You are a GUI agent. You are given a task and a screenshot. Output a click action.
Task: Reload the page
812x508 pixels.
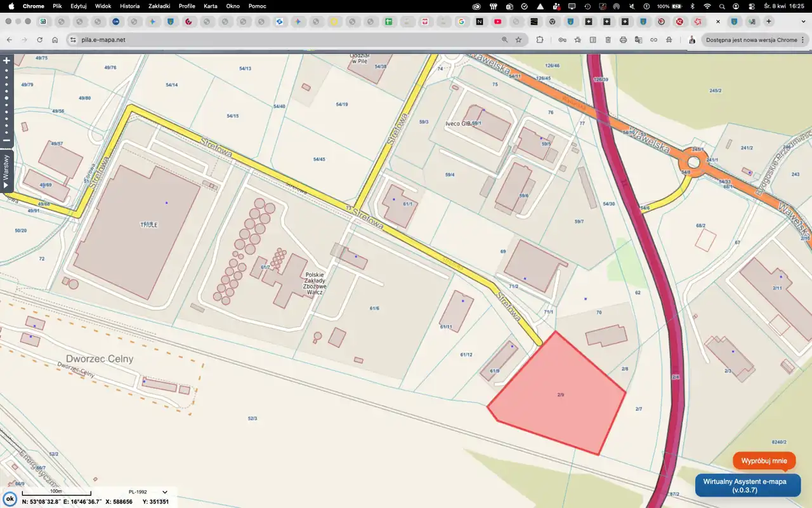[39, 39]
